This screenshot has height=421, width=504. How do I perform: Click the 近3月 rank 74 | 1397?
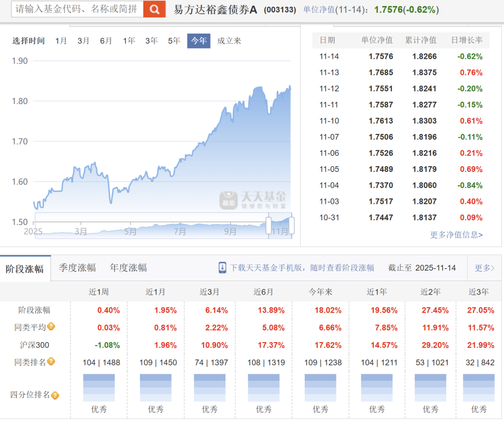[x=211, y=363]
